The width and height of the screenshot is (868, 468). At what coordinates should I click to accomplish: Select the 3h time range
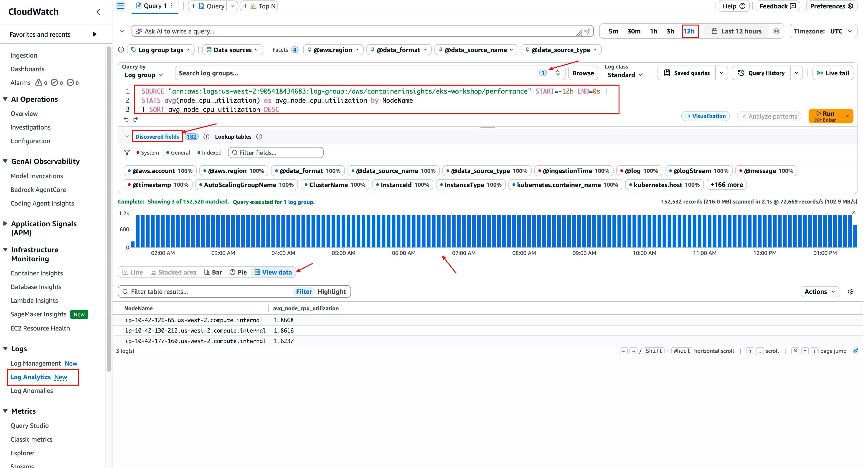tap(670, 31)
